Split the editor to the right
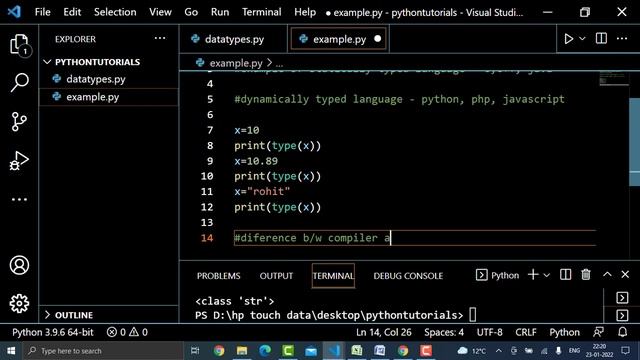 [601, 38]
